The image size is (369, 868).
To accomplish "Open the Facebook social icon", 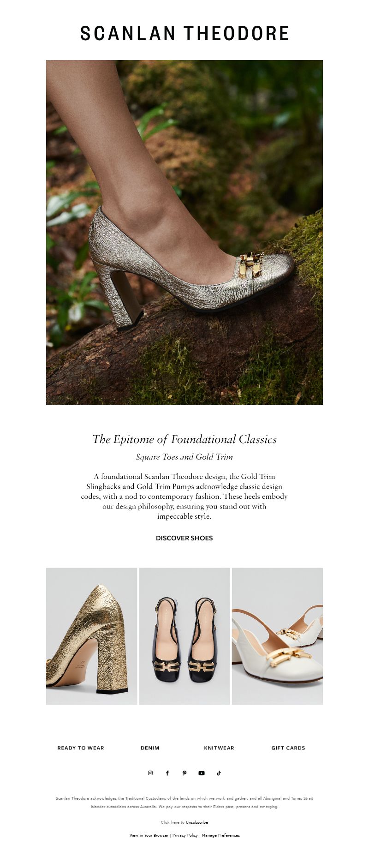I will pyautogui.click(x=167, y=773).
